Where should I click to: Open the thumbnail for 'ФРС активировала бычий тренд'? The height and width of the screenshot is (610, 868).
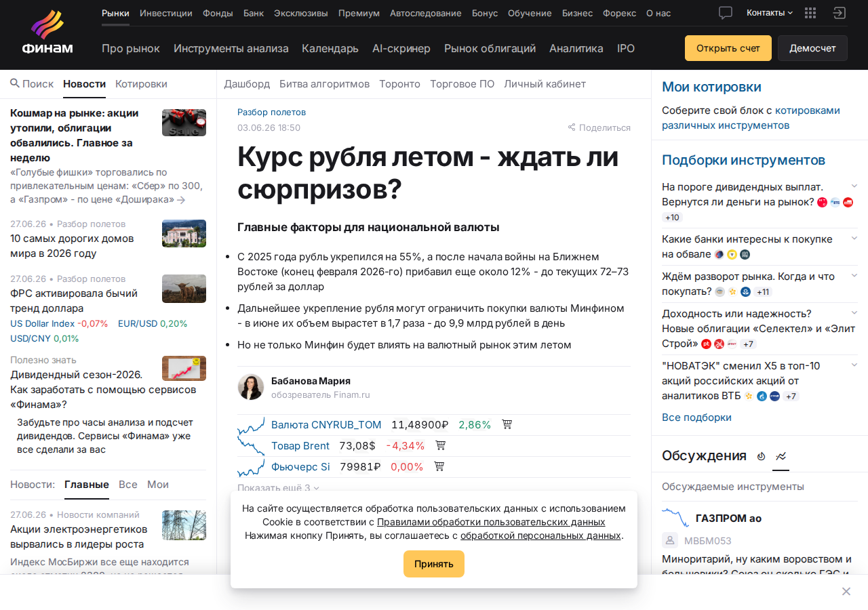184,289
